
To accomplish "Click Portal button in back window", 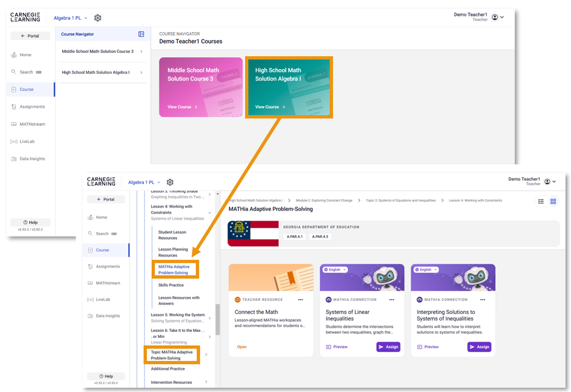I will pyautogui.click(x=30, y=36).
